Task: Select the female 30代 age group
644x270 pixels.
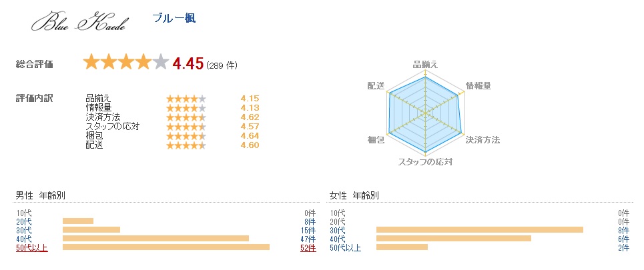Action: point(338,230)
